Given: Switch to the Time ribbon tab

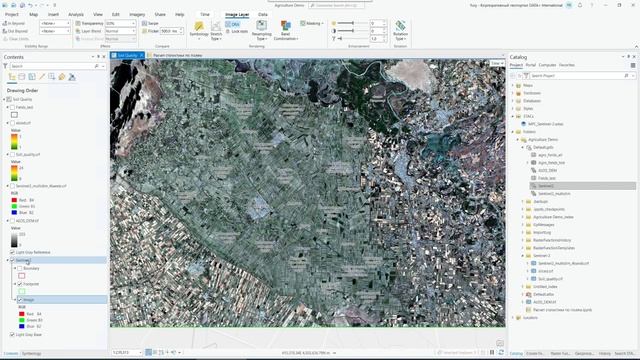Looking at the screenshot, I should click(205, 15).
